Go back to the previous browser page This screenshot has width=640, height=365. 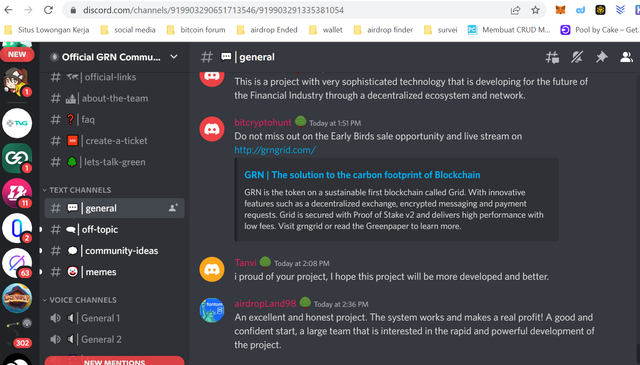tap(8, 10)
